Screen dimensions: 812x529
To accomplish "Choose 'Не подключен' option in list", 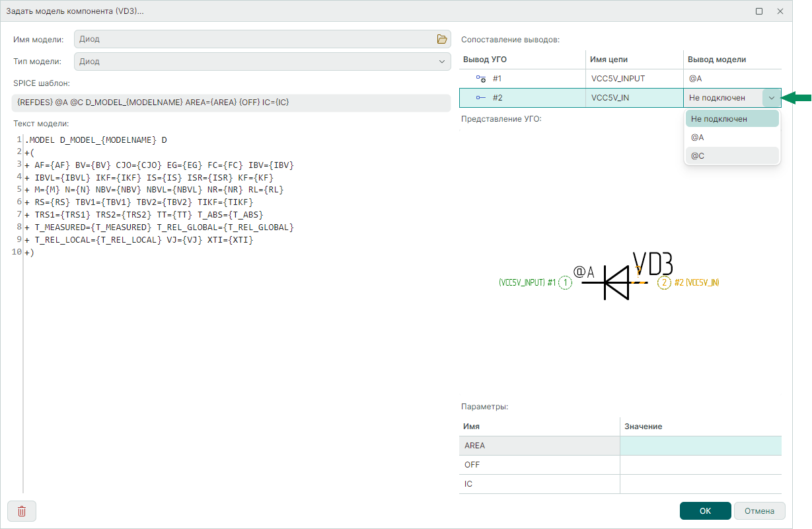I will 731,119.
